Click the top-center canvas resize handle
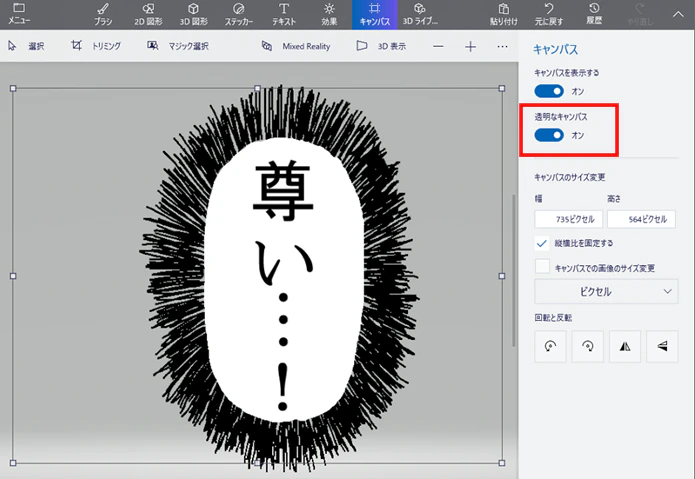The width and height of the screenshot is (695, 479). (257, 88)
